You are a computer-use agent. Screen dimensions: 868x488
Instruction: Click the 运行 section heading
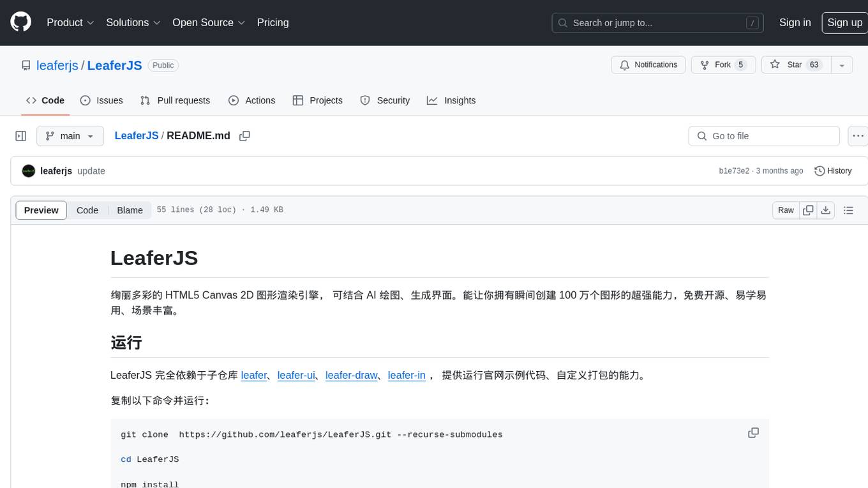[126, 342]
